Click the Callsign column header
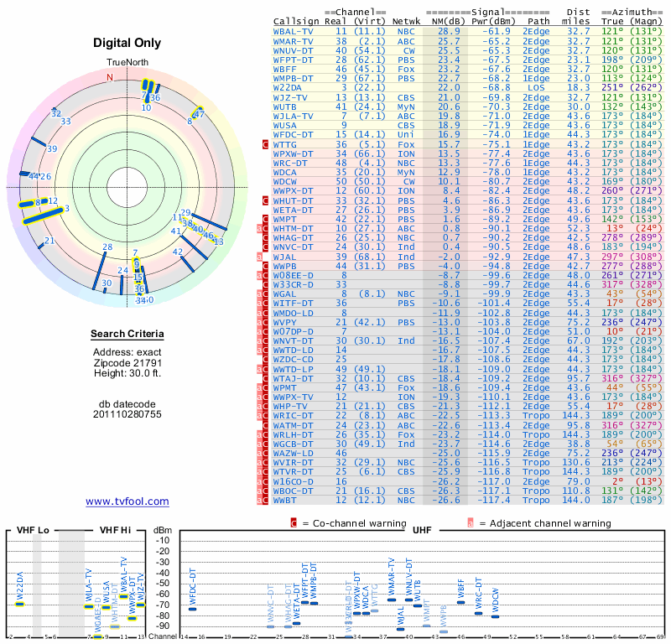671x644 pixels. point(297,21)
